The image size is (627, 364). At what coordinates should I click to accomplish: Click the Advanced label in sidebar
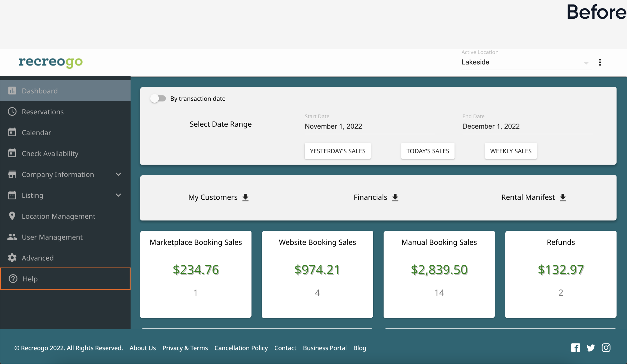pyautogui.click(x=38, y=258)
